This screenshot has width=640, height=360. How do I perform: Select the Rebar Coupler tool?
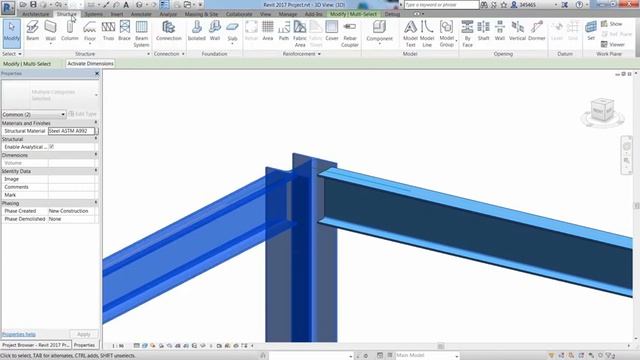click(x=349, y=34)
